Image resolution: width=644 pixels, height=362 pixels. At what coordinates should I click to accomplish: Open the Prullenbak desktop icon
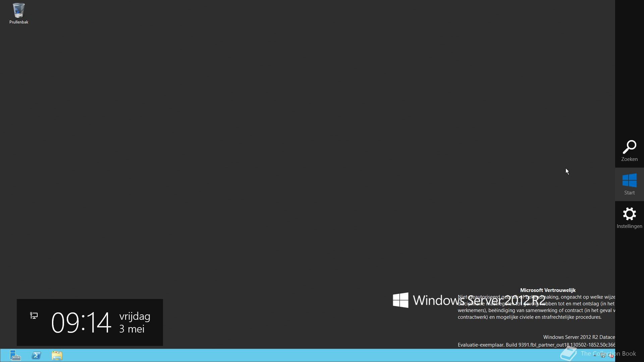tap(18, 13)
